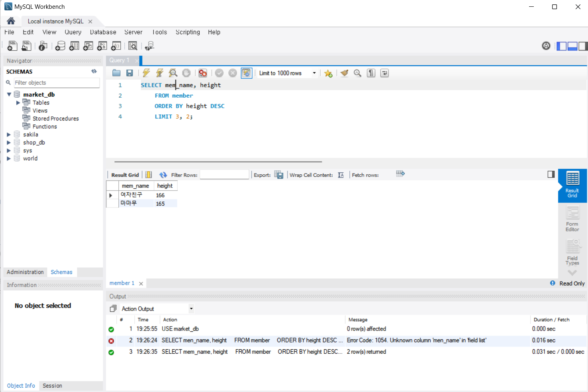Beautify the SQL query broom icon

(x=345, y=73)
